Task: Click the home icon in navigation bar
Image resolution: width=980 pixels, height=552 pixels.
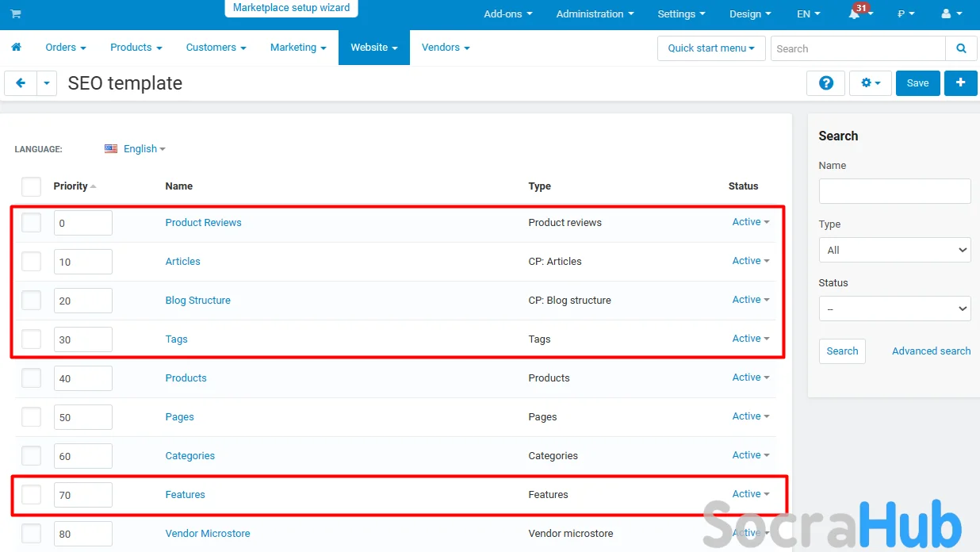Action: click(x=16, y=48)
